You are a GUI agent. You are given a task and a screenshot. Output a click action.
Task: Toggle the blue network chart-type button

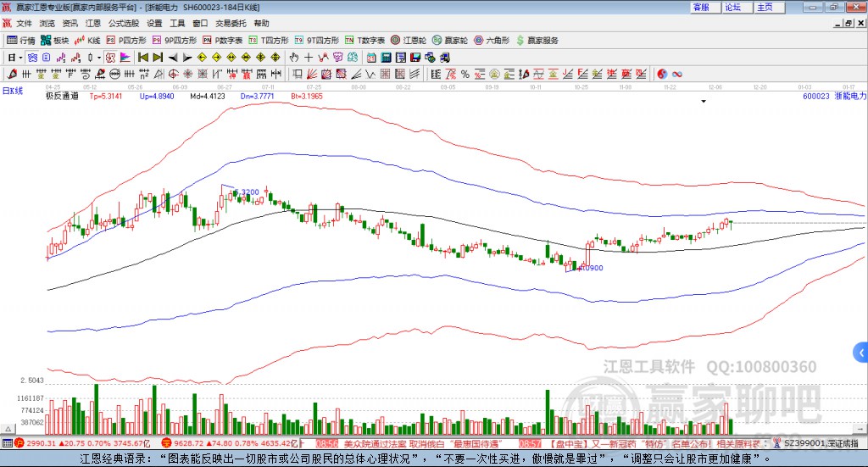pos(33,58)
